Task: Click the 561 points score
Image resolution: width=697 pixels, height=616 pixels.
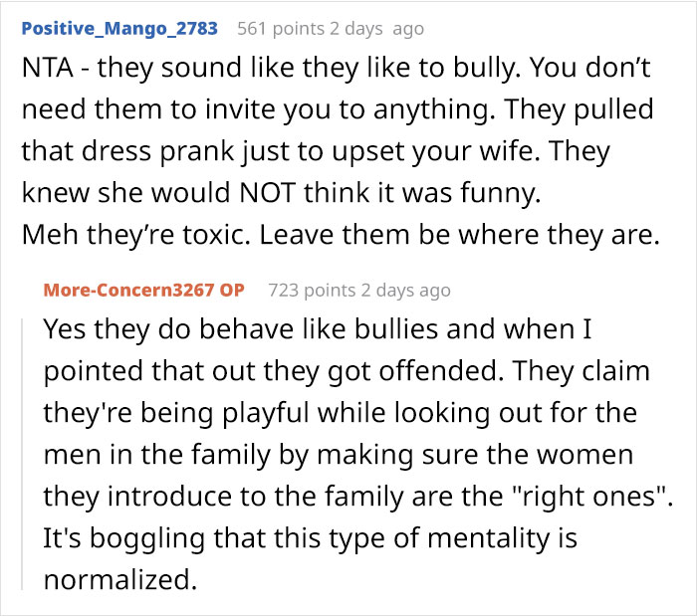Action: pos(281,29)
